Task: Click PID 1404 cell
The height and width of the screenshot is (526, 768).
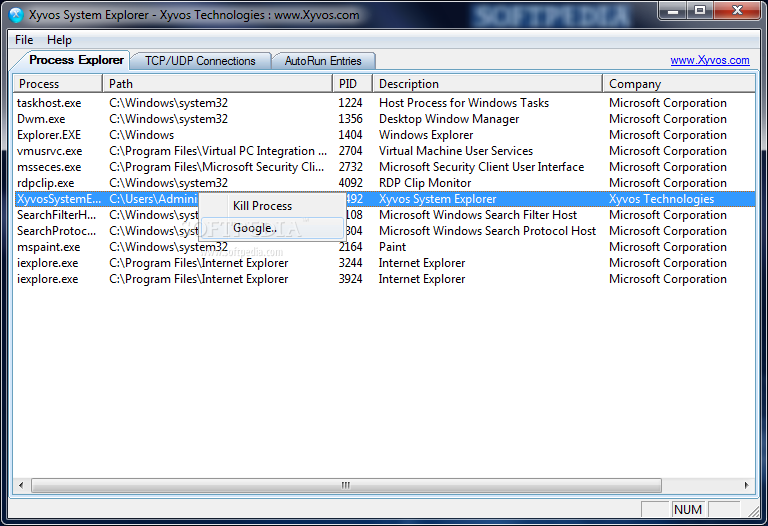Action: [x=350, y=135]
